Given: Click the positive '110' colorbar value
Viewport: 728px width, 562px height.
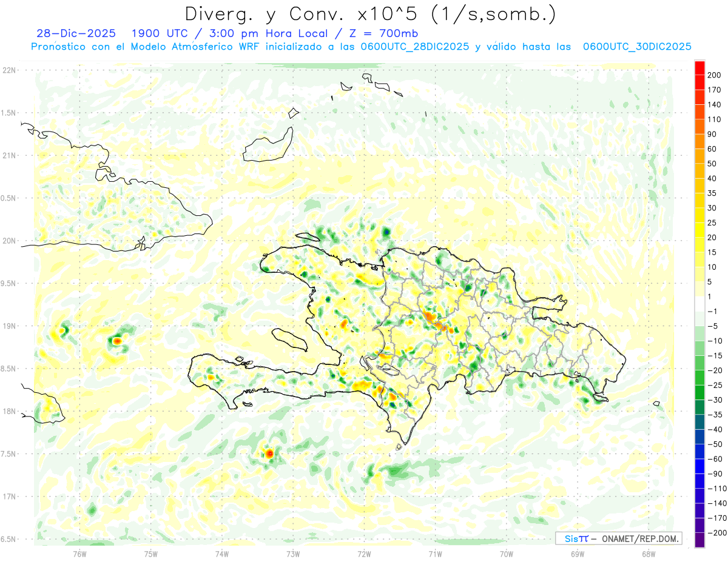Looking at the screenshot, I should pyautogui.click(x=715, y=119).
